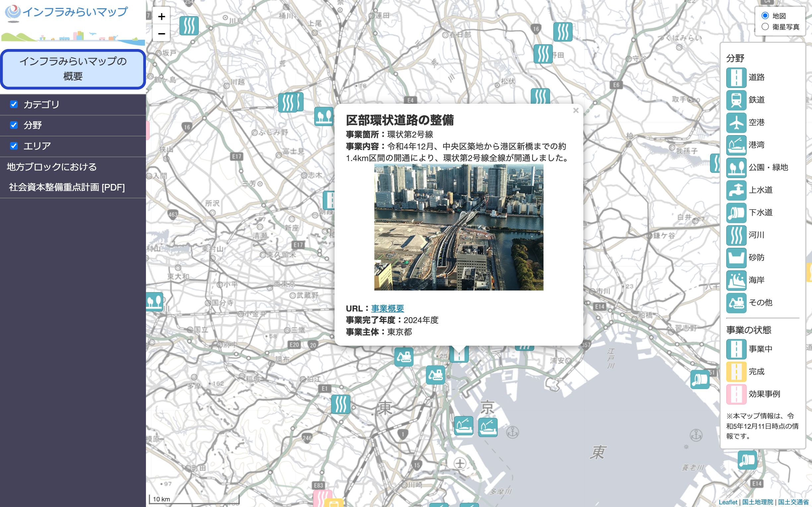This screenshot has width=812, height=507.
Task: Uncheck the カテゴリ checkbox
Action: pos(14,104)
